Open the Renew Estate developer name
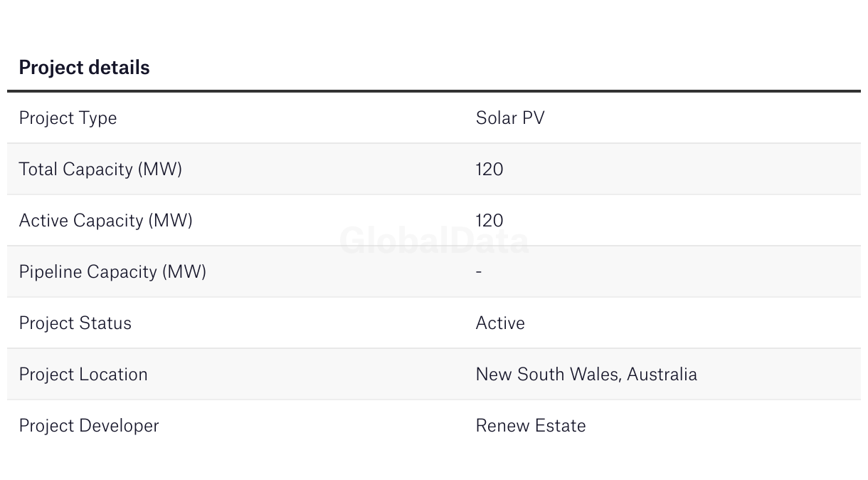This screenshot has height=480, width=868. [531, 426]
